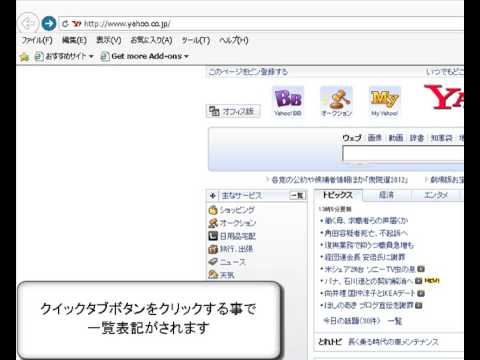Open the Yahoo!BB icon at the page top

[x=288, y=102]
